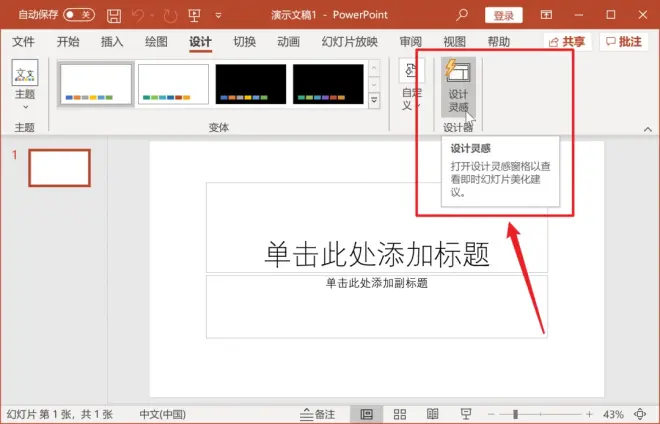This screenshot has width=660, height=424.
Task: Start slideshow from beginning via title bar icon
Action: (194, 15)
